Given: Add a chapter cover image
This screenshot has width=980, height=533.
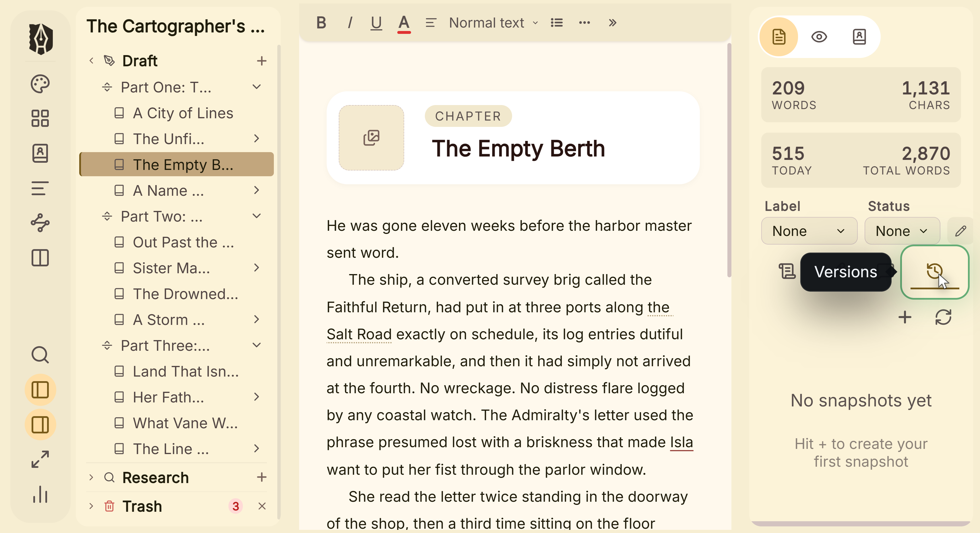Looking at the screenshot, I should click(x=371, y=138).
